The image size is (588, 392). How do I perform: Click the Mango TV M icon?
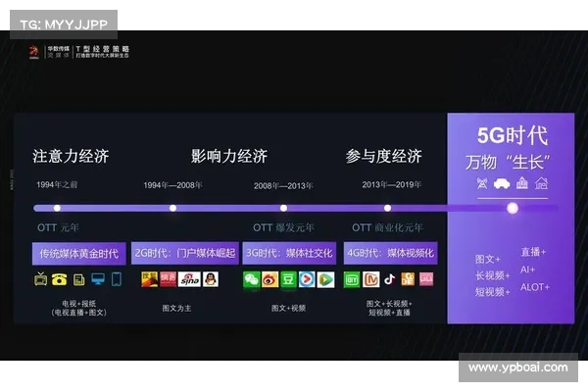pyautogui.click(x=370, y=279)
